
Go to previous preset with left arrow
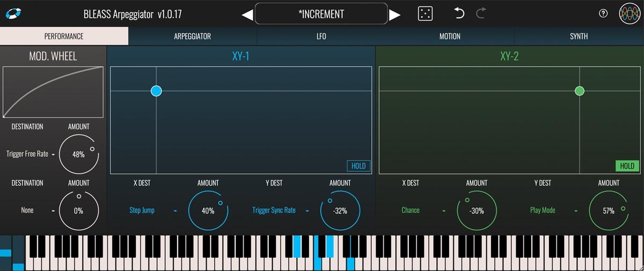click(x=247, y=14)
